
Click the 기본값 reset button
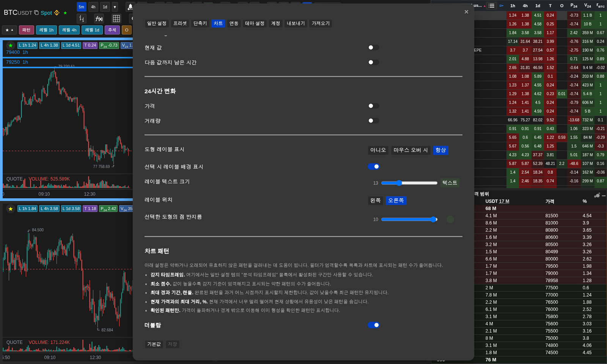coord(154,344)
